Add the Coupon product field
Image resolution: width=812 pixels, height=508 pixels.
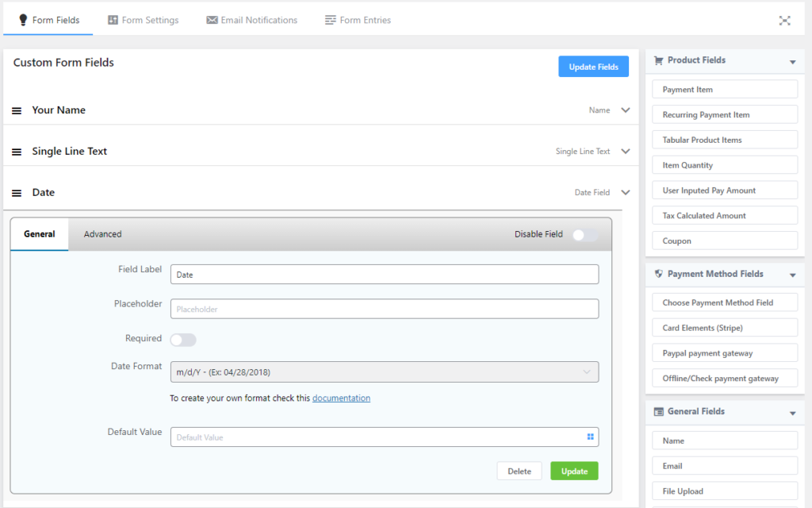pyautogui.click(x=724, y=241)
